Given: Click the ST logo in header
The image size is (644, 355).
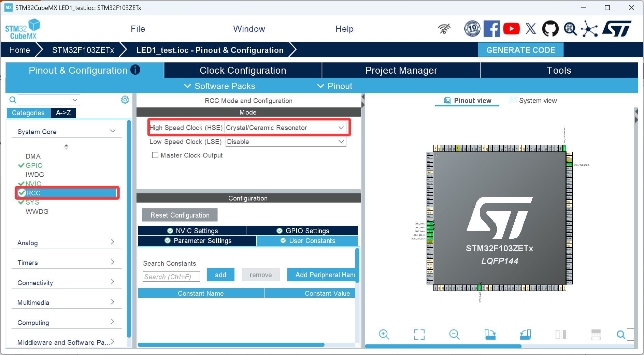Looking at the screenshot, I should (x=617, y=29).
